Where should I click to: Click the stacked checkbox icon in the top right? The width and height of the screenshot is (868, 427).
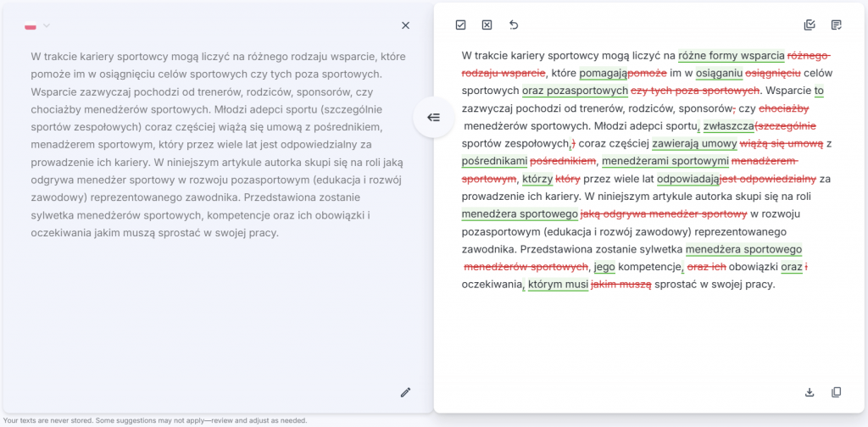(810, 25)
